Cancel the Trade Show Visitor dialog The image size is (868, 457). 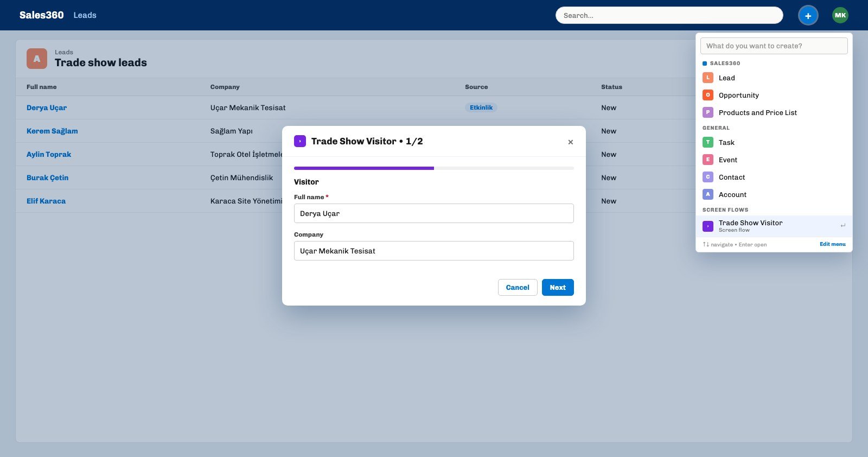[x=518, y=288]
